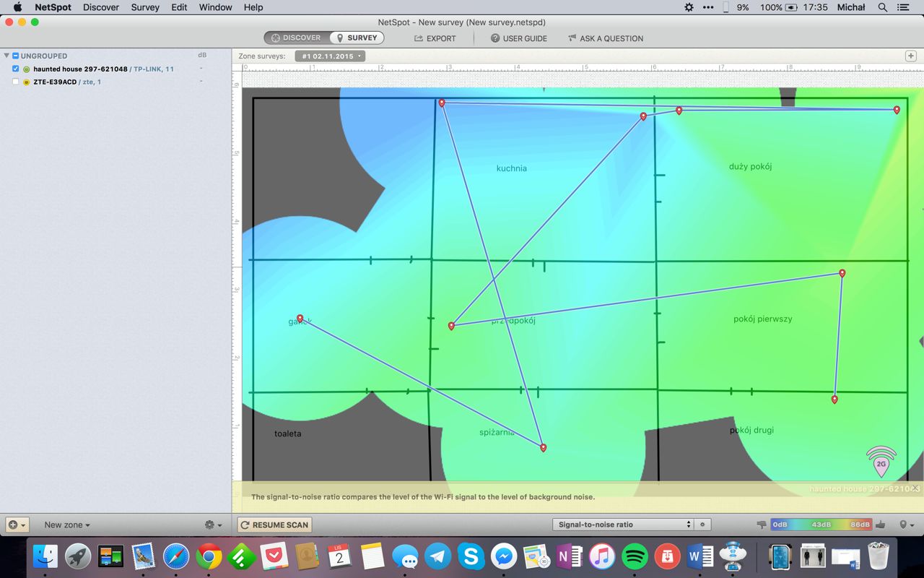Click the duży pokój room label
924x578 pixels.
[750, 167]
